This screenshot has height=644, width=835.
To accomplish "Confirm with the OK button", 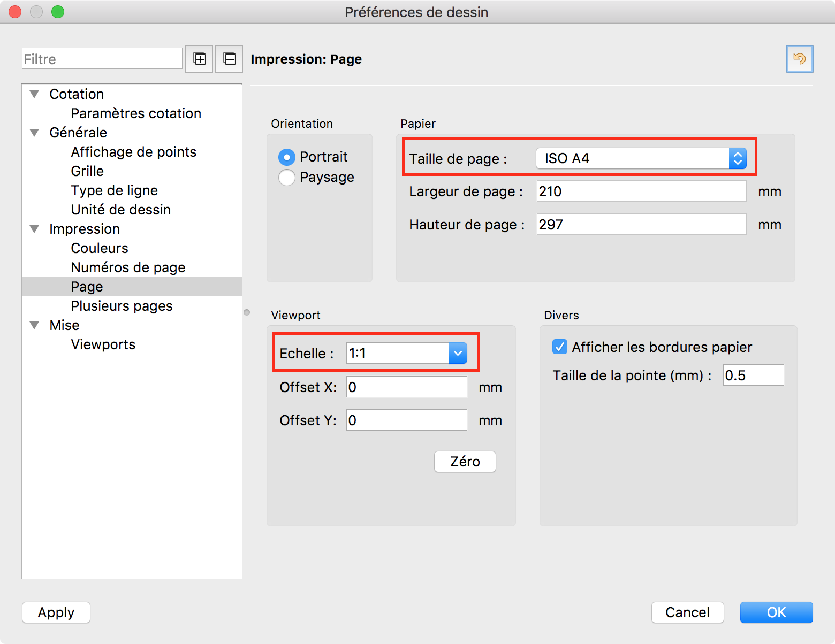I will (776, 612).
